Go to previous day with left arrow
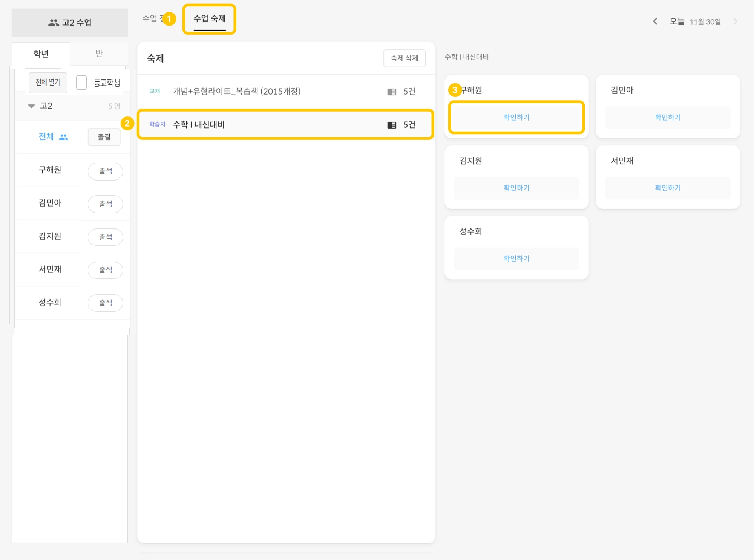 (655, 21)
